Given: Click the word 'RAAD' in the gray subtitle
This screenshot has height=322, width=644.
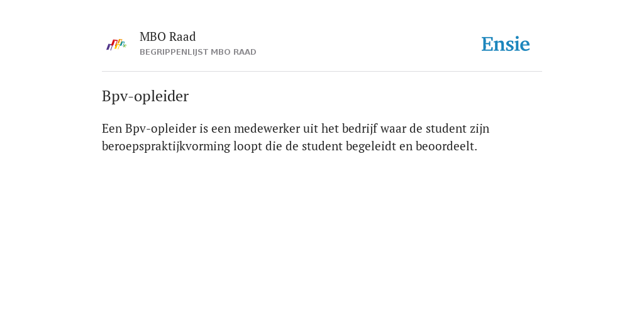Looking at the screenshot, I should [x=245, y=52].
